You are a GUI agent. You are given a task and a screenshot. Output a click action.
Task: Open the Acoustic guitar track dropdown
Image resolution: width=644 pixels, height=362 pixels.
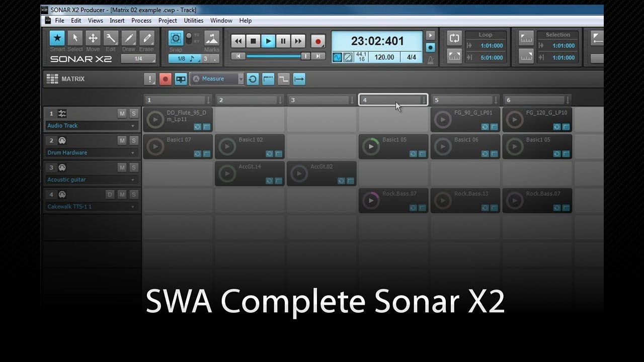[133, 180]
